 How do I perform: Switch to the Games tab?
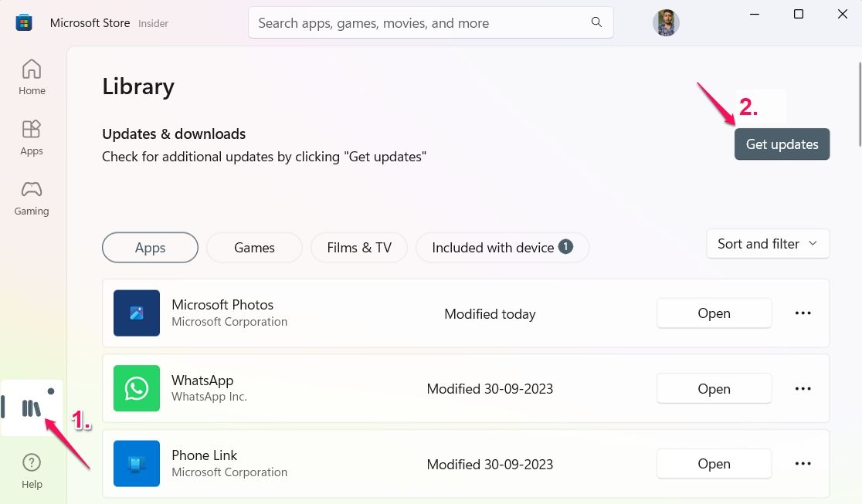254,247
